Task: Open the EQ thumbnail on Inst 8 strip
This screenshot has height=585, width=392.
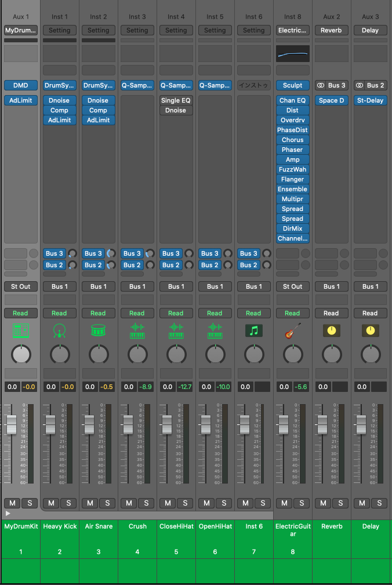Action: coord(293,54)
